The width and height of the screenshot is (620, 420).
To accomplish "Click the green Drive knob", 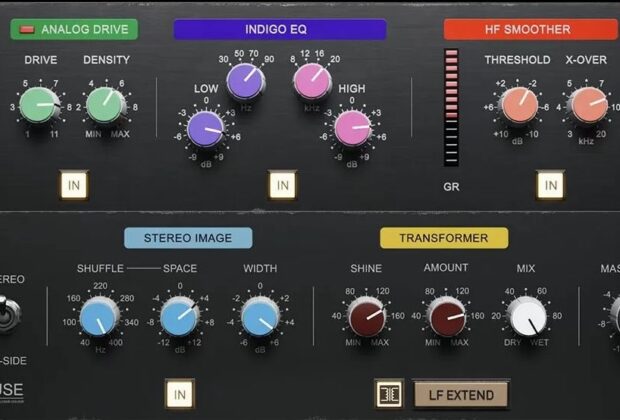I will 40,103.
